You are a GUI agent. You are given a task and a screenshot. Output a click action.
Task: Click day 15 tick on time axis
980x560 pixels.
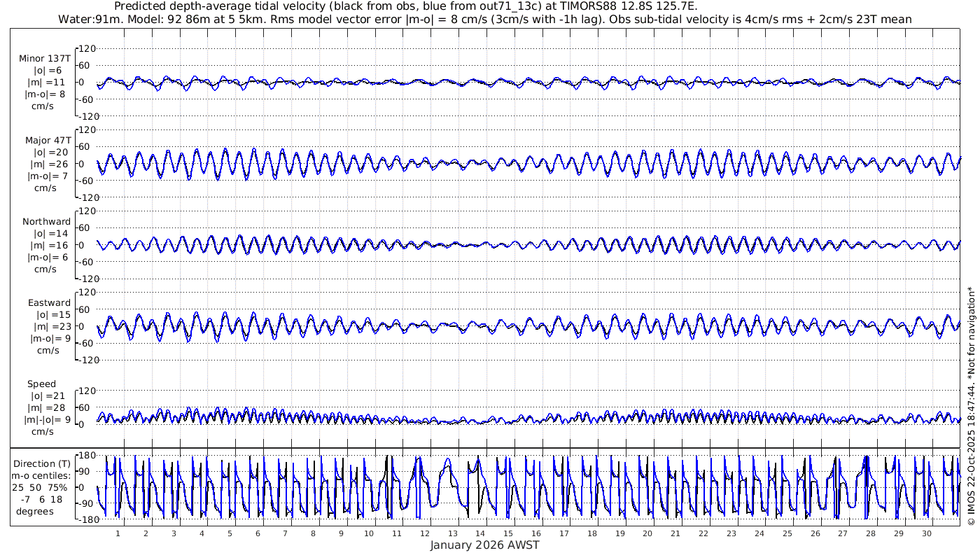[x=508, y=533]
